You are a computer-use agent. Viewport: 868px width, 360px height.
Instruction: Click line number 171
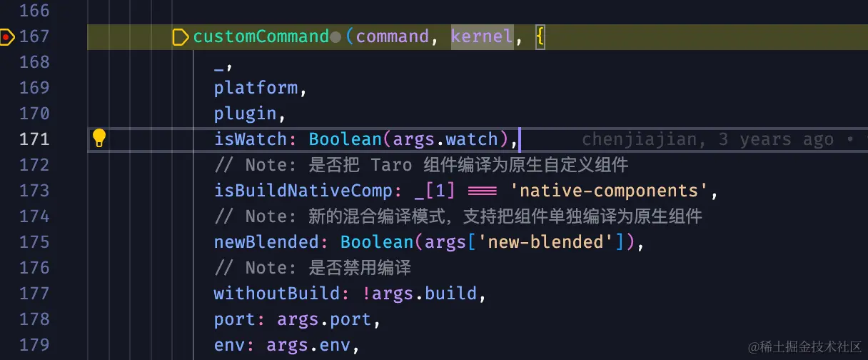coord(35,139)
